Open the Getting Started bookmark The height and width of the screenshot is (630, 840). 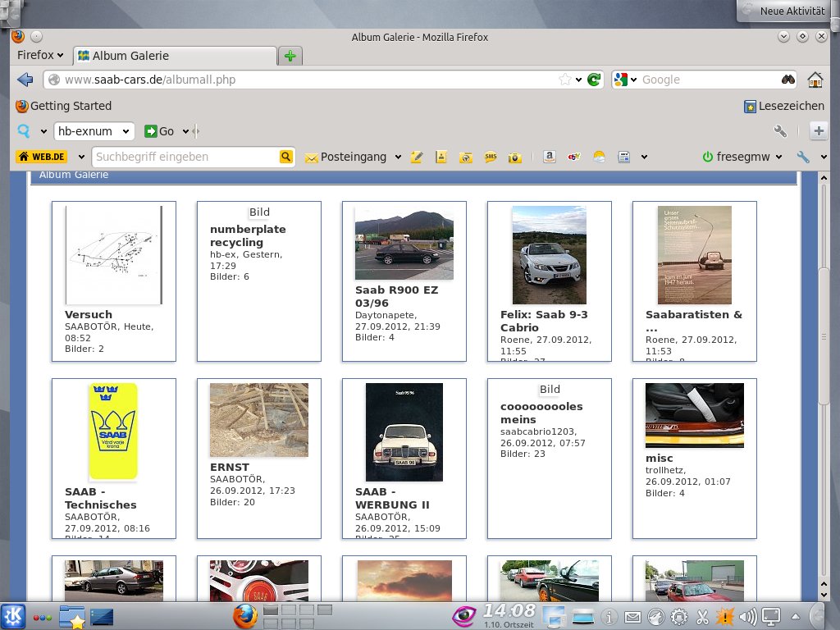click(x=64, y=106)
